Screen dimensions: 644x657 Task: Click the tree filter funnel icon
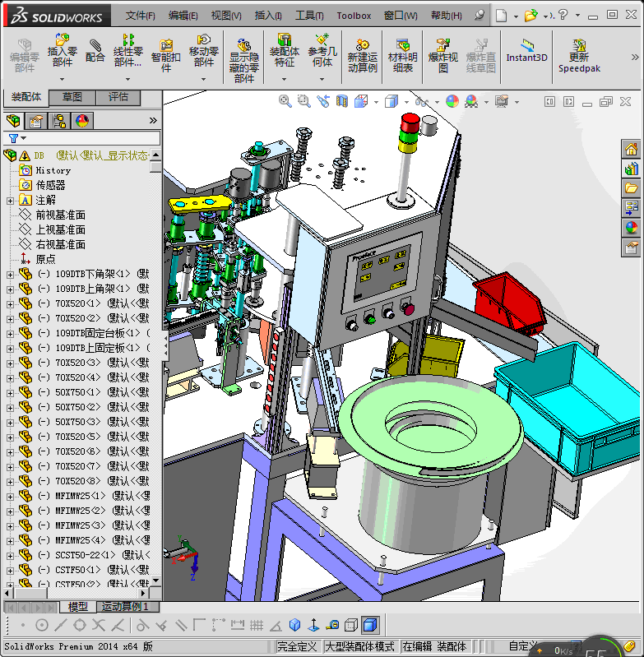[13, 138]
